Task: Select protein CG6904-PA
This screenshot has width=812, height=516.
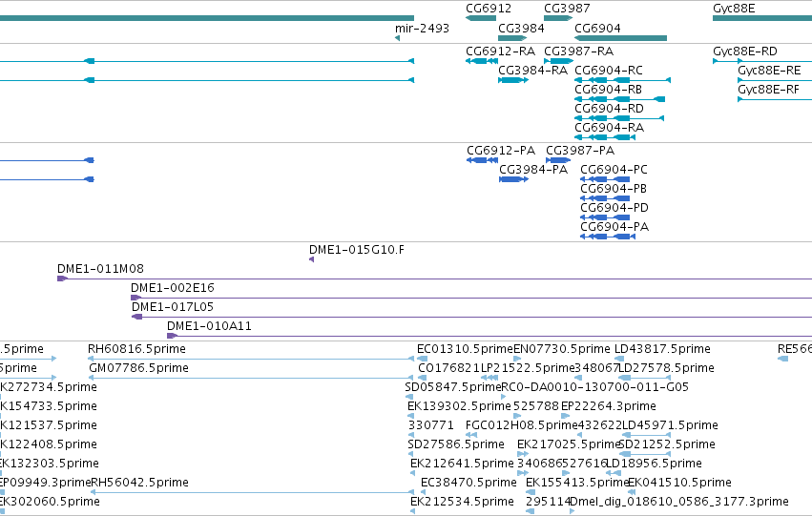Action: (608, 237)
